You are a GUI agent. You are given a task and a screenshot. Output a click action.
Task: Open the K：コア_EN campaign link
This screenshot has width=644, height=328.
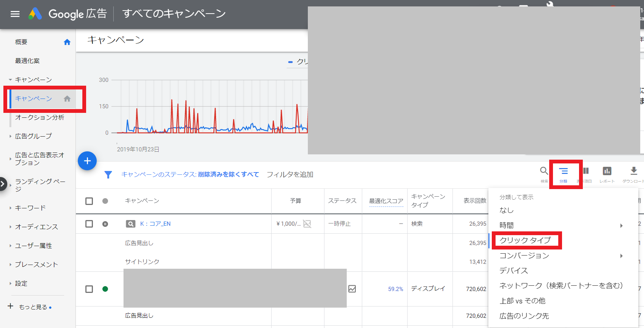(x=155, y=224)
